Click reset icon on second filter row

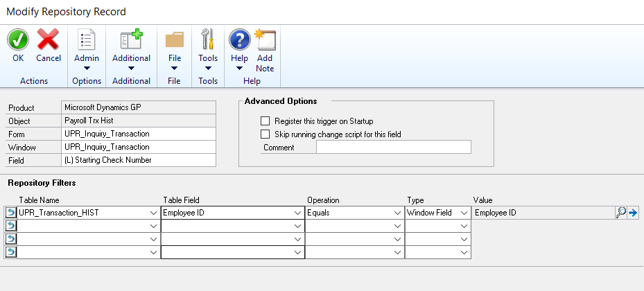pos(10,226)
